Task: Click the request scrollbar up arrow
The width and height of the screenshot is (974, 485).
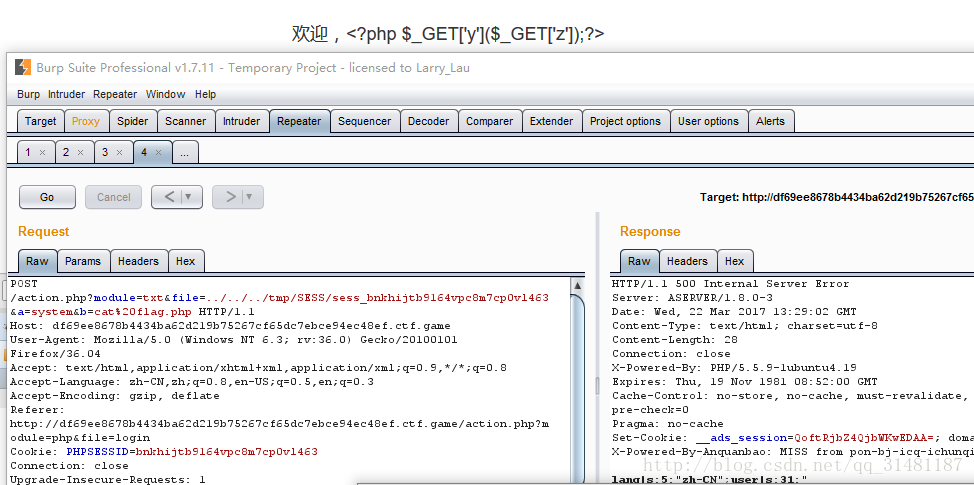Action: [x=577, y=285]
